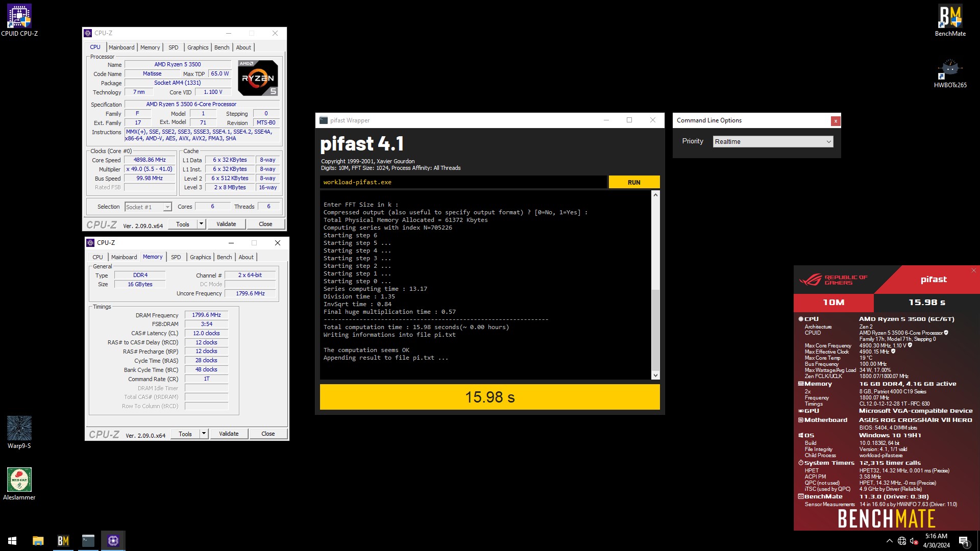Click the CAS# Latency value 12.0 clocks

click(x=206, y=333)
